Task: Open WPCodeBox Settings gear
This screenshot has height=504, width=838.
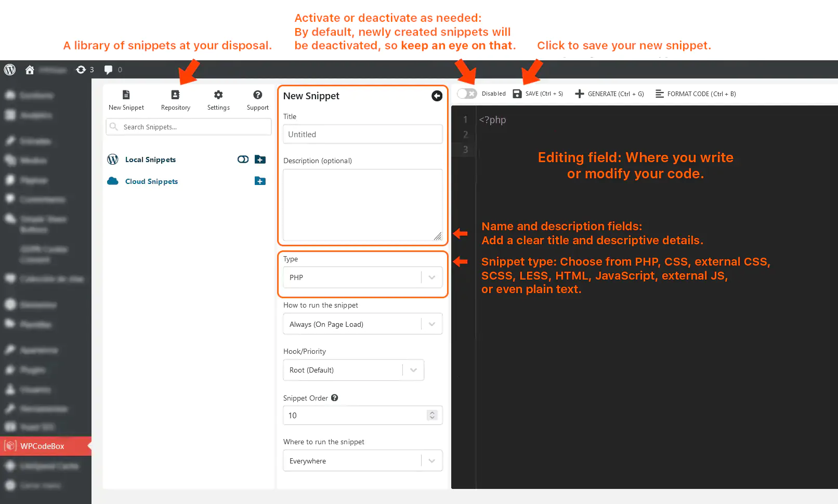Action: pos(218,95)
